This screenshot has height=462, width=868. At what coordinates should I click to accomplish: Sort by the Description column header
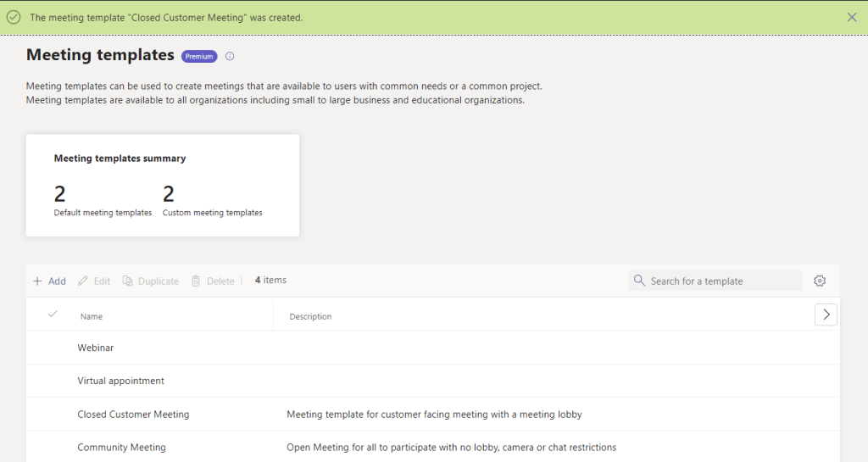pyautogui.click(x=310, y=317)
